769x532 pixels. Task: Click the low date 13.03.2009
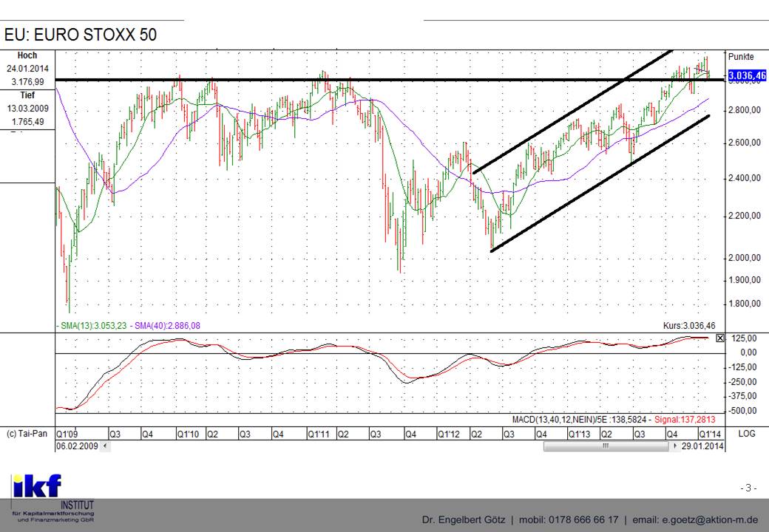pos(27,109)
